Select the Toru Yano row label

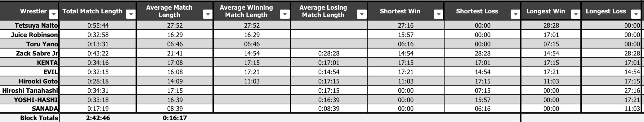[x=29, y=44]
